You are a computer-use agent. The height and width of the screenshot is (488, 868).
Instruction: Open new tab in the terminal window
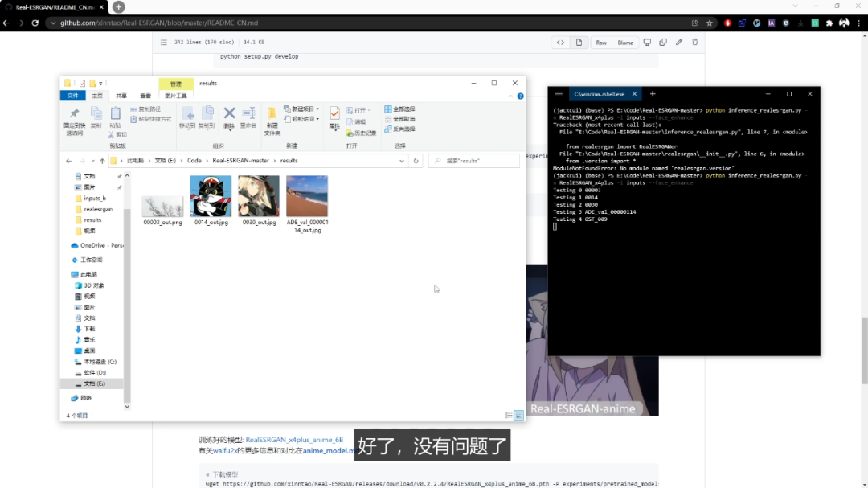coord(653,94)
